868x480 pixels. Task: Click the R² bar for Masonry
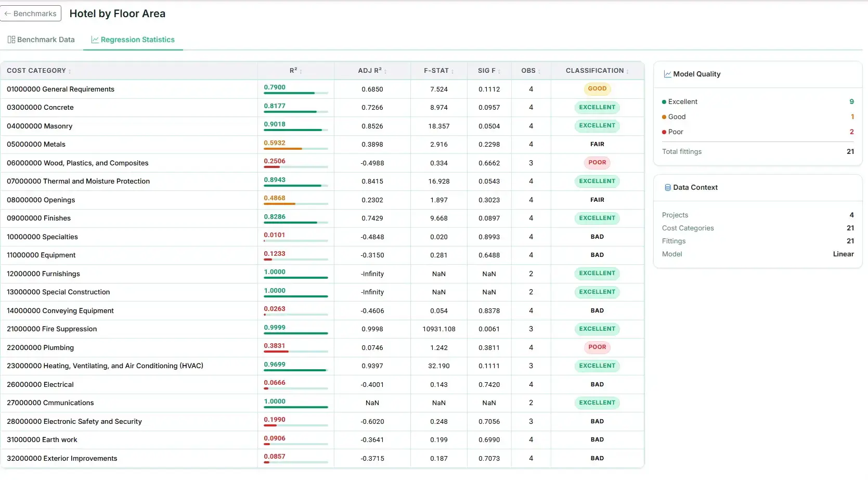pyautogui.click(x=296, y=130)
